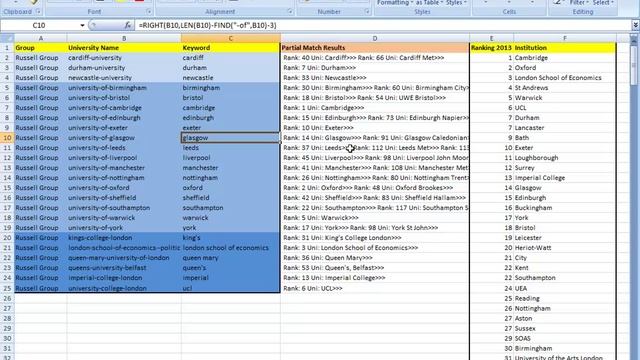Click the vertical scrollbar thumb
Viewport: 640px width, 360px height.
(x=633, y=65)
